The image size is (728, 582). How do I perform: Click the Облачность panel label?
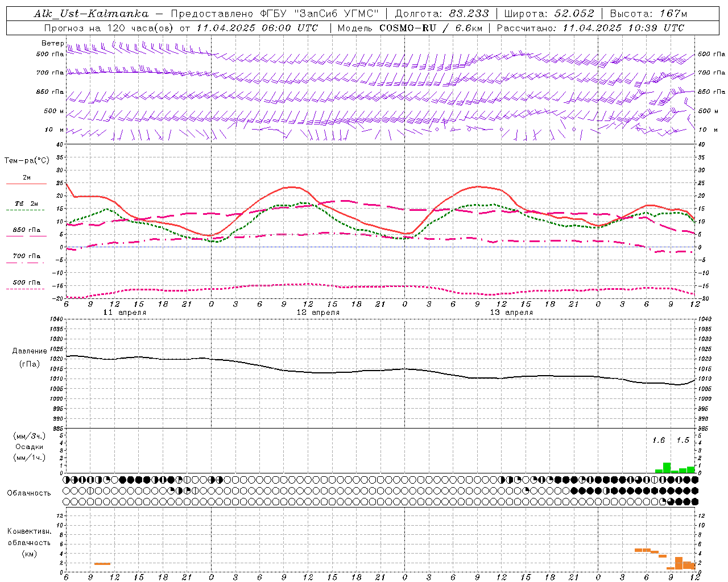tap(29, 493)
